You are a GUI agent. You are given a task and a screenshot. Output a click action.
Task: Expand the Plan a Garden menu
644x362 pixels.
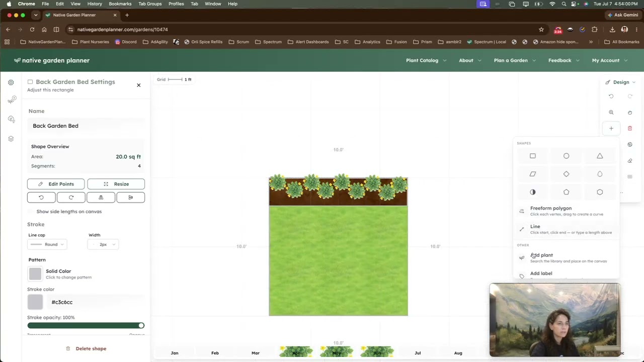514,60
